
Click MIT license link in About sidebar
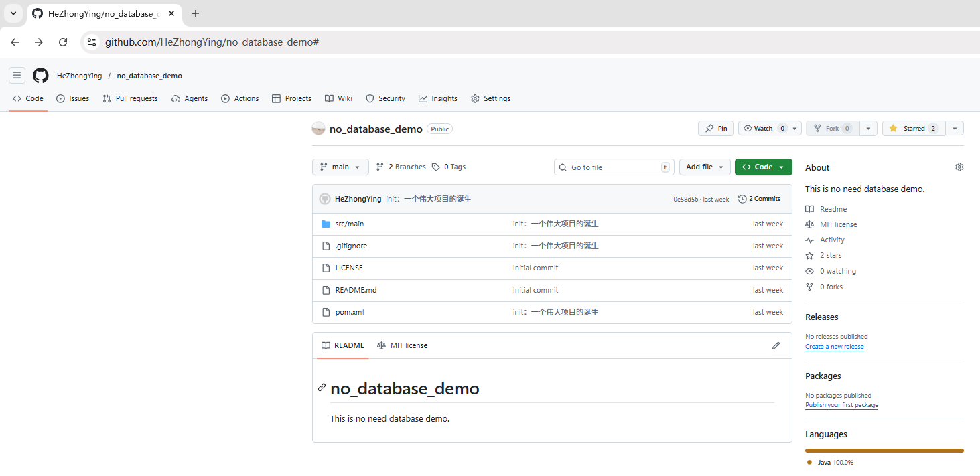(x=831, y=224)
